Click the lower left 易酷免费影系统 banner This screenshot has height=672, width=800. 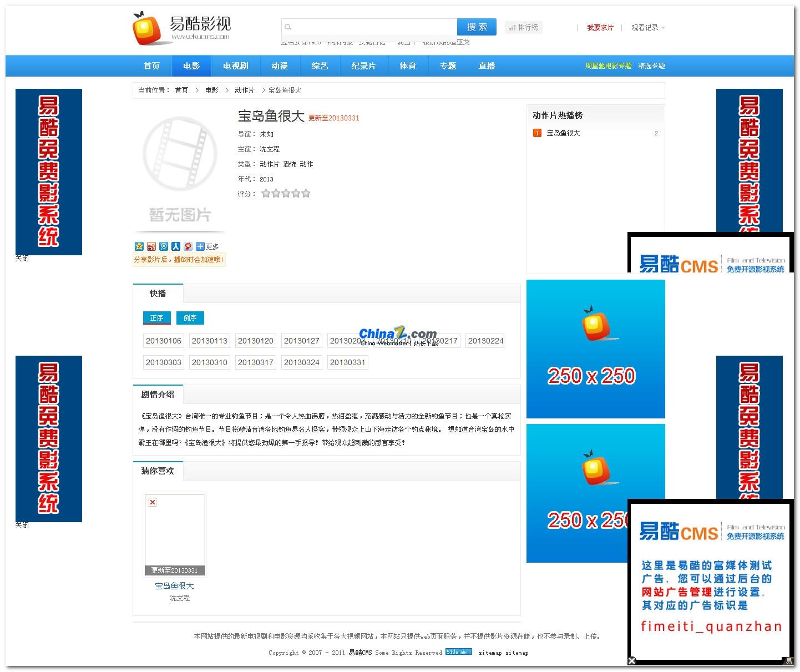pyautogui.click(x=49, y=439)
